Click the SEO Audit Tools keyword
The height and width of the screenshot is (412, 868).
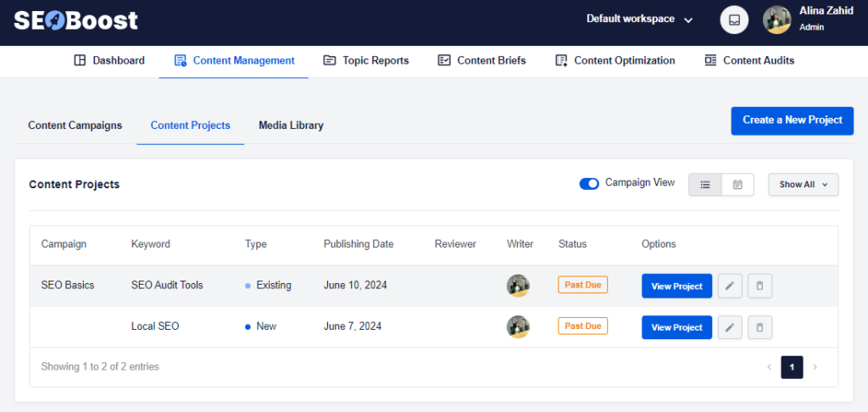(167, 286)
